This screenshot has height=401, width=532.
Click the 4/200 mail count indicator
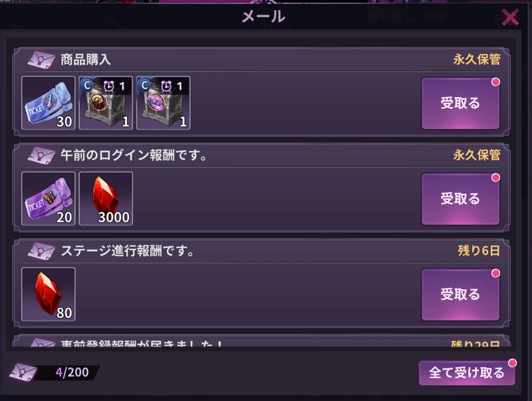(72, 372)
